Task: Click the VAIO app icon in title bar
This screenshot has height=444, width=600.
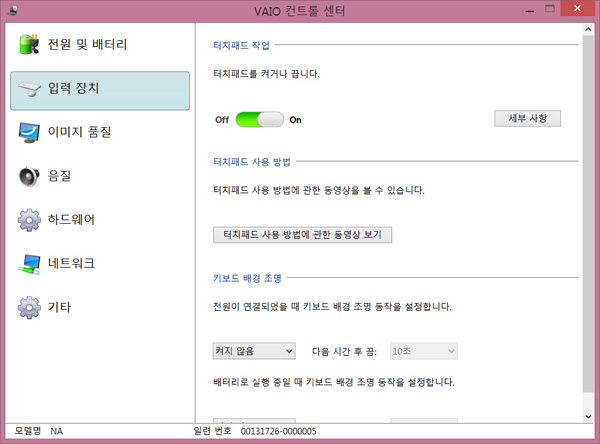Action: click(x=13, y=10)
